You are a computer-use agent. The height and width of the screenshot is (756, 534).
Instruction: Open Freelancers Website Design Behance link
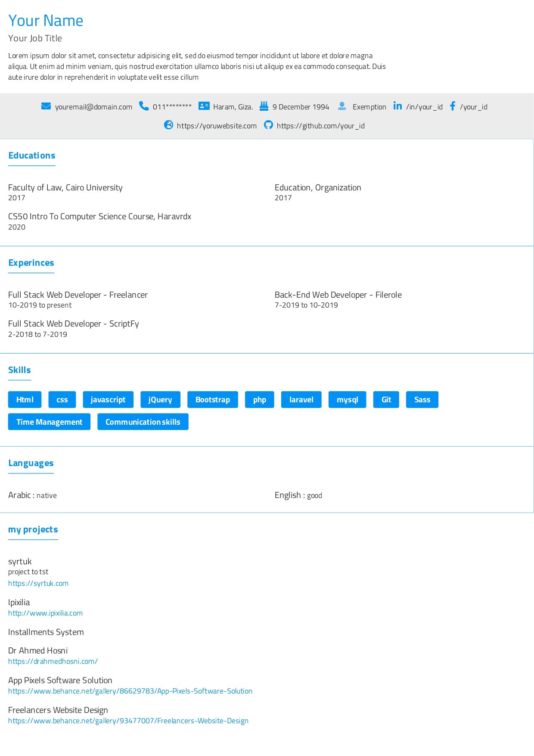coord(128,721)
